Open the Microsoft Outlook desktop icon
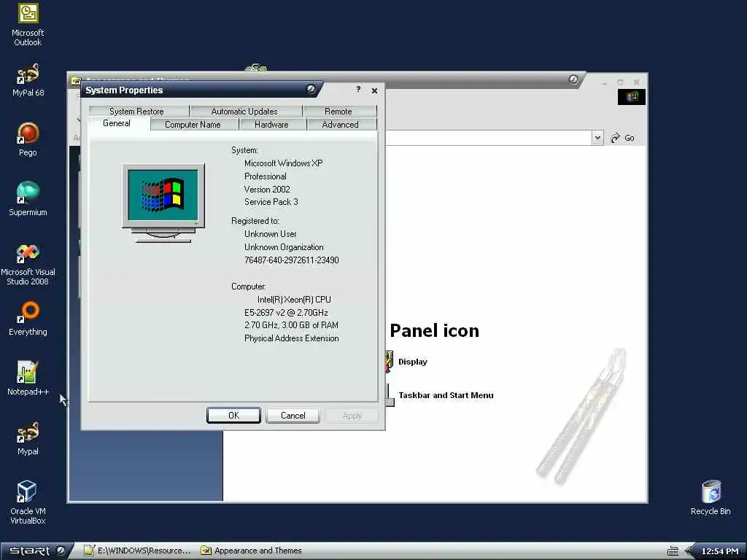The height and width of the screenshot is (560, 747). coord(28,25)
